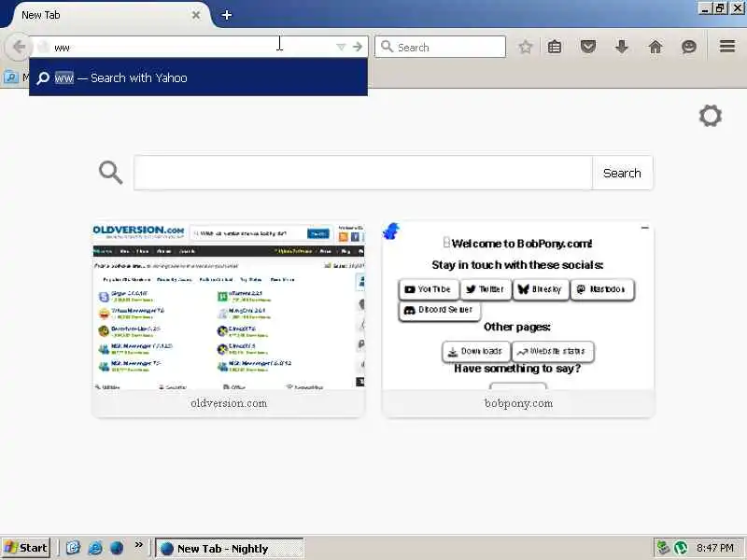Click the toolbar Search field

coord(440,47)
